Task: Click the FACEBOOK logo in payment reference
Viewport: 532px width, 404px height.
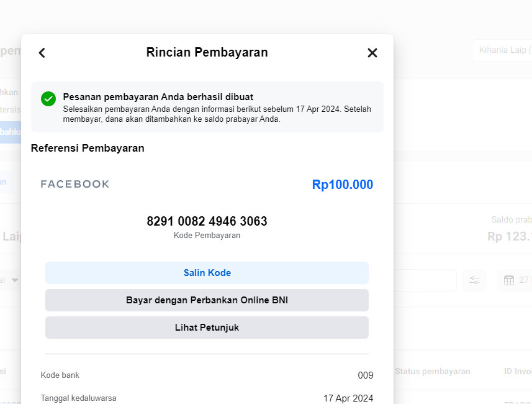Action: coord(75,184)
